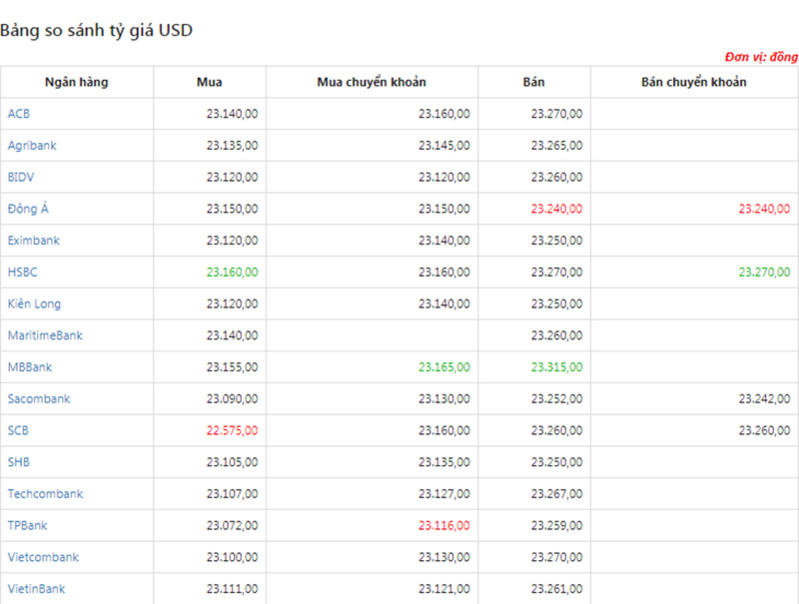The width and height of the screenshot is (799, 604).
Task: Click the Ngân hàng column header
Action: click(76, 82)
